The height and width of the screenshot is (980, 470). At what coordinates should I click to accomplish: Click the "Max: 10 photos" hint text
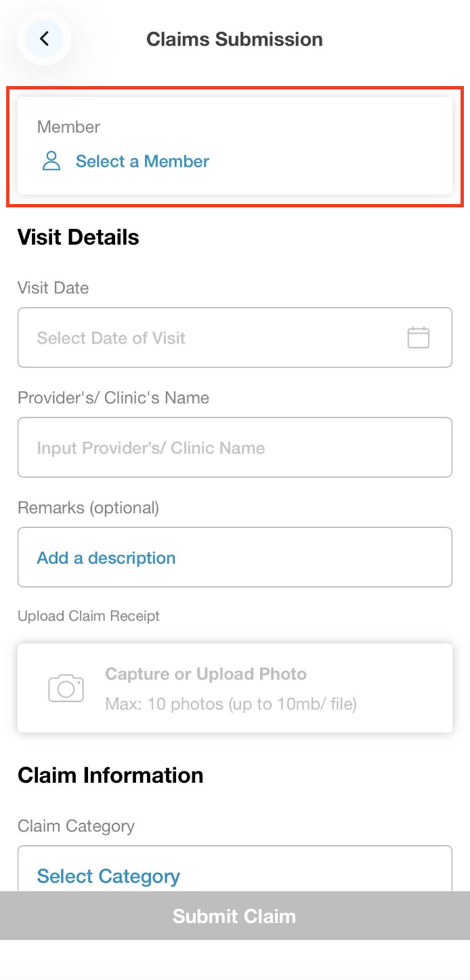click(231, 704)
